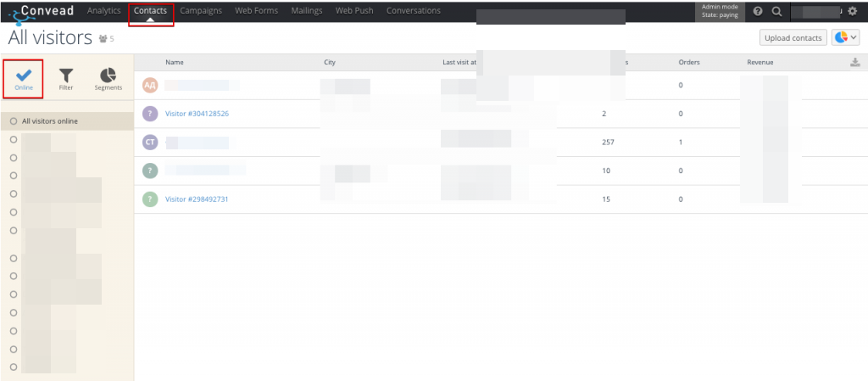Open the pie chart dropdown
The width and height of the screenshot is (868, 381).
coord(846,37)
